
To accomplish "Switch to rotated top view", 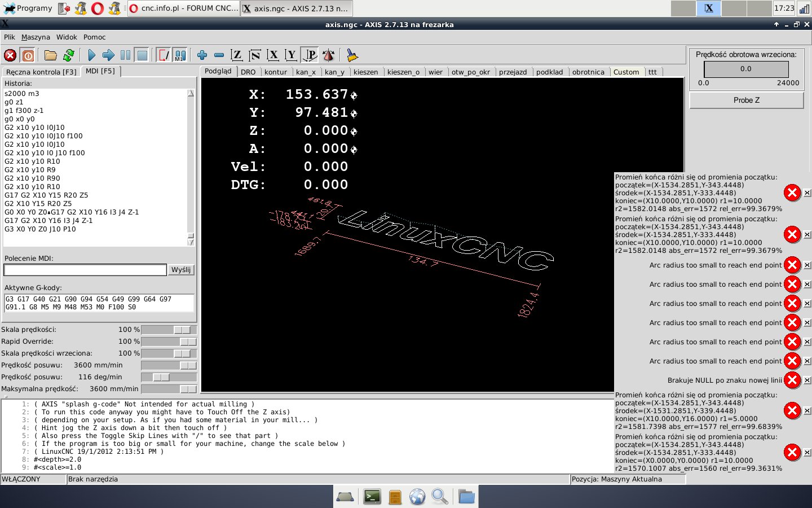I will pyautogui.click(x=255, y=55).
